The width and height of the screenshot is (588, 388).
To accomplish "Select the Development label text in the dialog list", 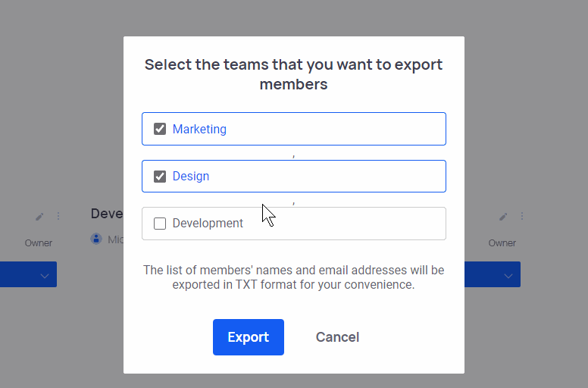I will click(208, 224).
